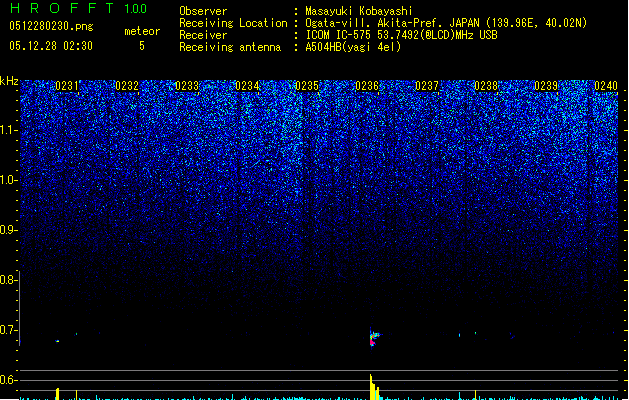Click the 0.8 kHz axis tick label
Screen dimensions: 629x400
(8, 280)
